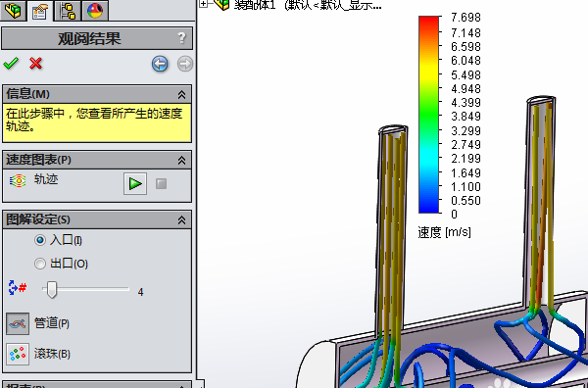
Task: Click the 轨迹 trajectory icon
Action: point(18,180)
